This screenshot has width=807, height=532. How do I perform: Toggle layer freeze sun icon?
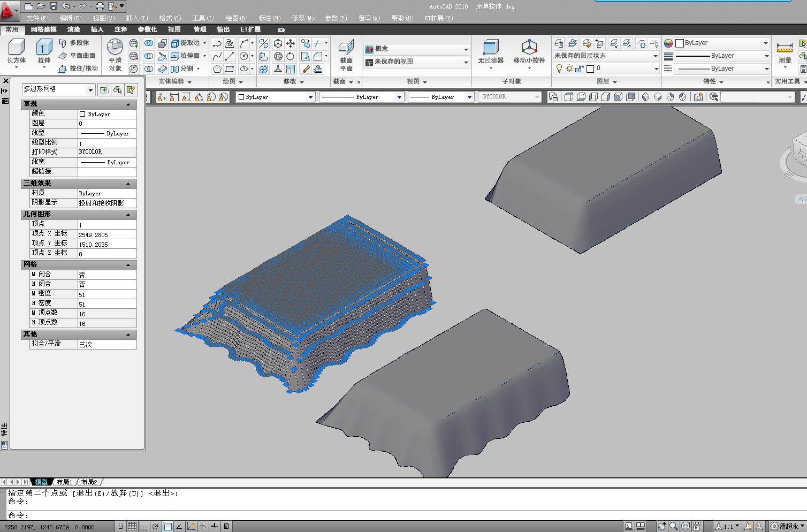point(569,69)
